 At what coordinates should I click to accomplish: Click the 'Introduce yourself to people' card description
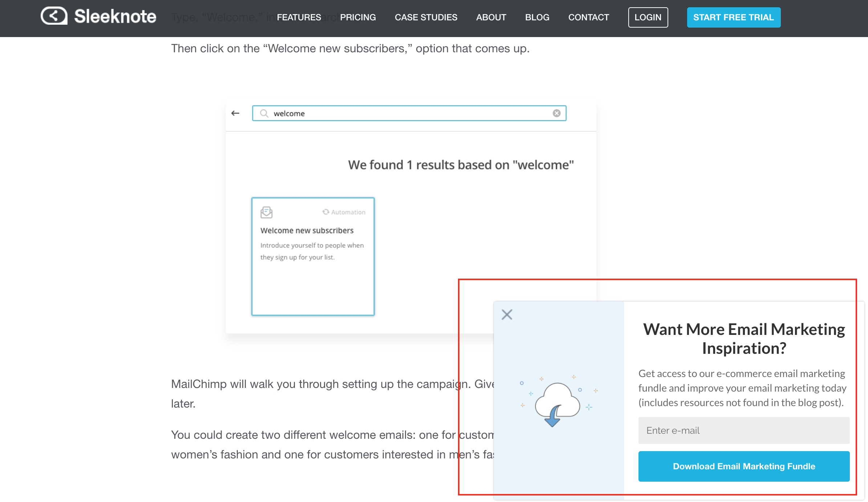point(312,251)
